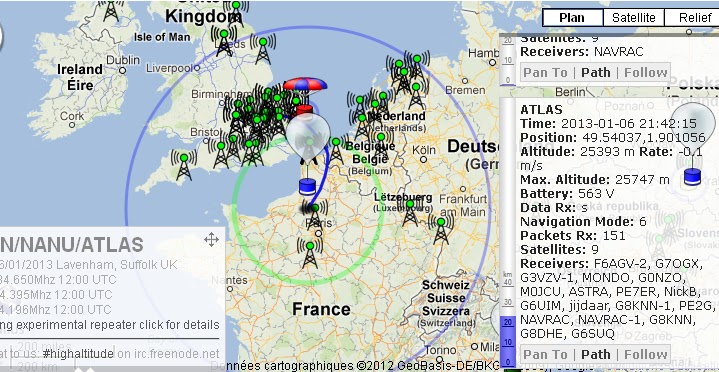The width and height of the screenshot is (719, 372).
Task: Toggle Path in the ATLAS panel
Action: [596, 355]
